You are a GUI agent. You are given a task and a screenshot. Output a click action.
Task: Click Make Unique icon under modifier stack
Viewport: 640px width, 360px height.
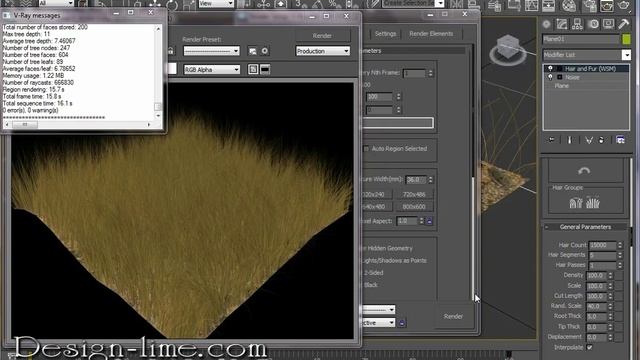(x=589, y=140)
